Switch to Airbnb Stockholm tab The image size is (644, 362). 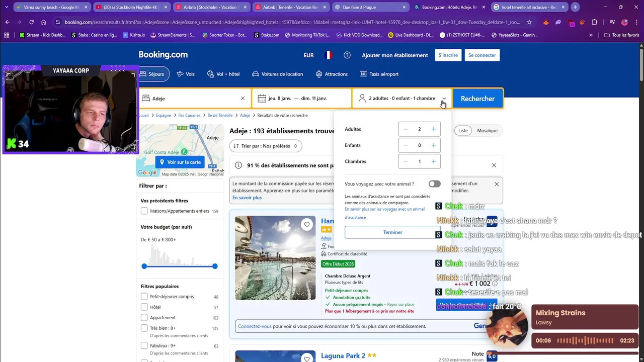(x=212, y=7)
